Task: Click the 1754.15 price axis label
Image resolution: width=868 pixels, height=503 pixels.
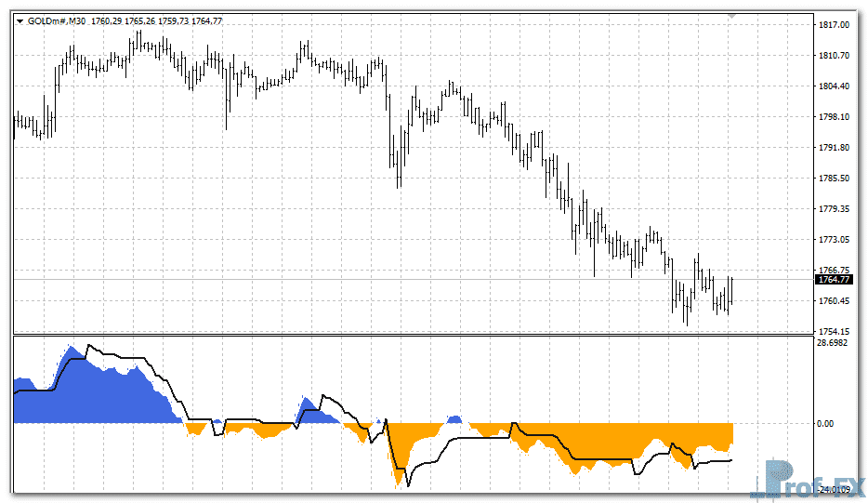Action: pyautogui.click(x=832, y=332)
